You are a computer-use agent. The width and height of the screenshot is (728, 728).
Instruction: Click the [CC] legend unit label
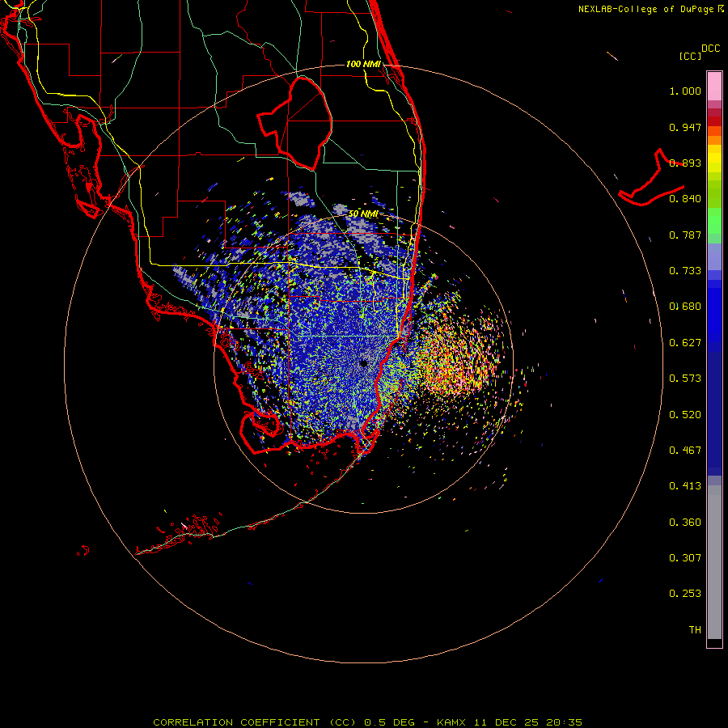coord(691,56)
